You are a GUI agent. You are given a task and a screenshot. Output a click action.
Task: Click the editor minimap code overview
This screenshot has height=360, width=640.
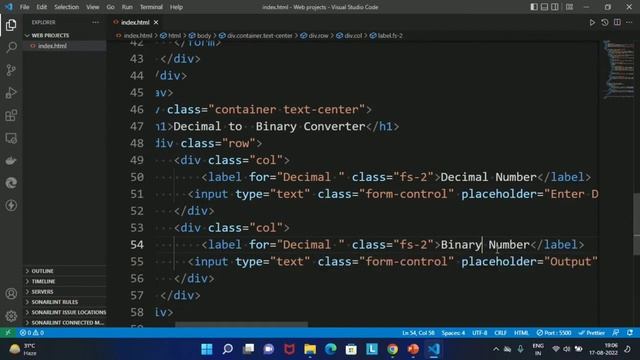[618, 69]
